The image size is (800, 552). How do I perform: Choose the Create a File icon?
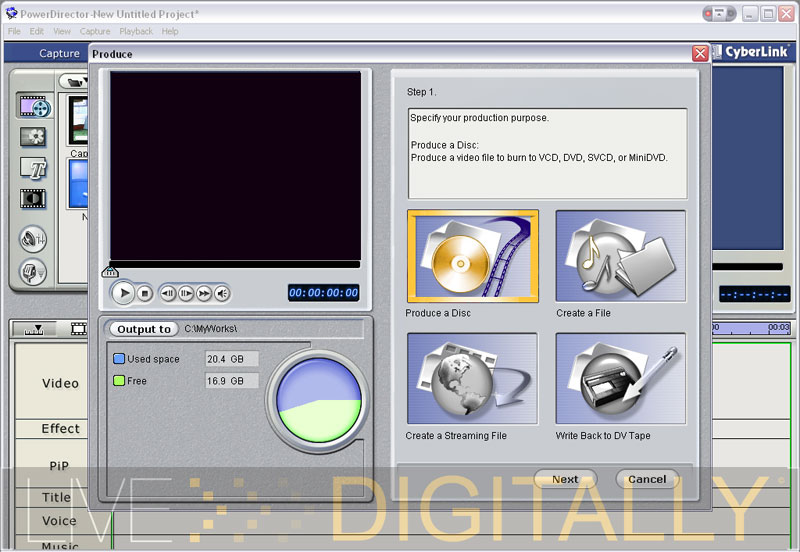[x=620, y=255]
